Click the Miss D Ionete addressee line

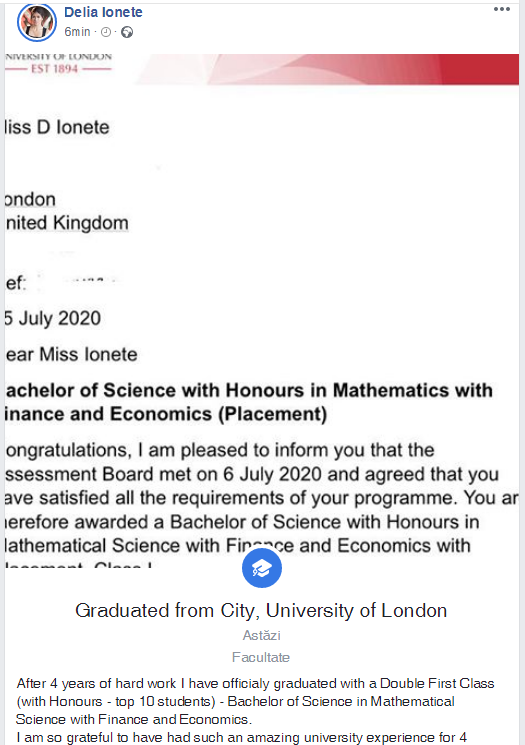pyautogui.click(x=57, y=127)
